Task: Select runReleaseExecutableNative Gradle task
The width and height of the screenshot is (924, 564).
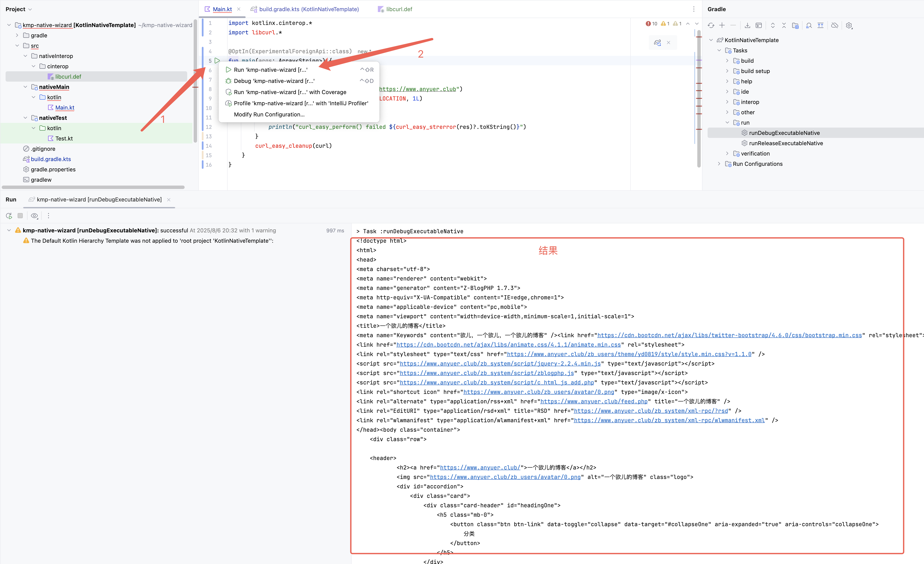Action: point(786,143)
